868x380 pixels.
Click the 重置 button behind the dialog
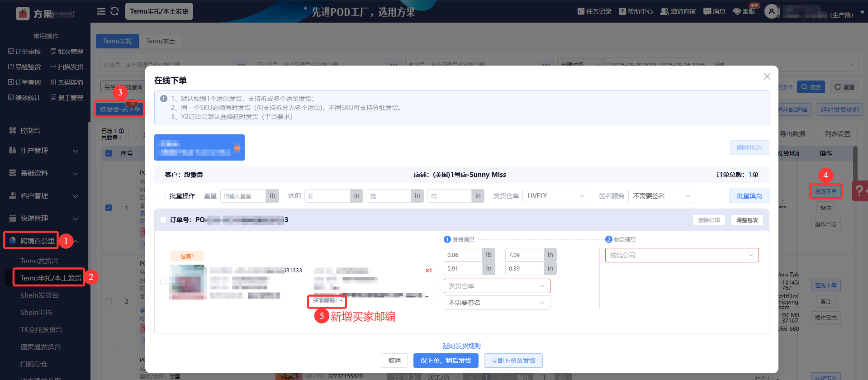click(844, 87)
